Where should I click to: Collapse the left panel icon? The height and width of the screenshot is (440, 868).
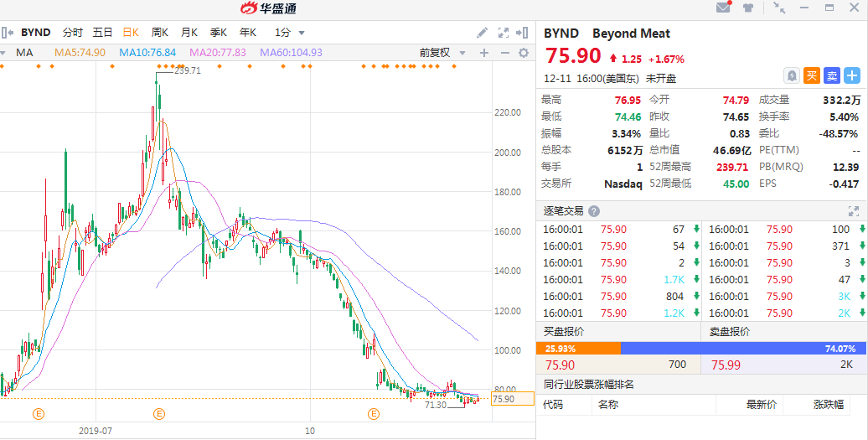pyautogui.click(x=7, y=33)
